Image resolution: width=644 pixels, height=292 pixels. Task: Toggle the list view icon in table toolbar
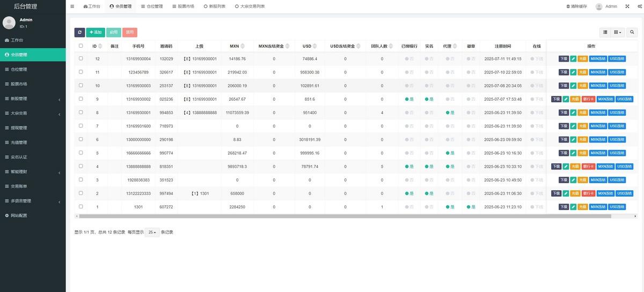(605, 32)
